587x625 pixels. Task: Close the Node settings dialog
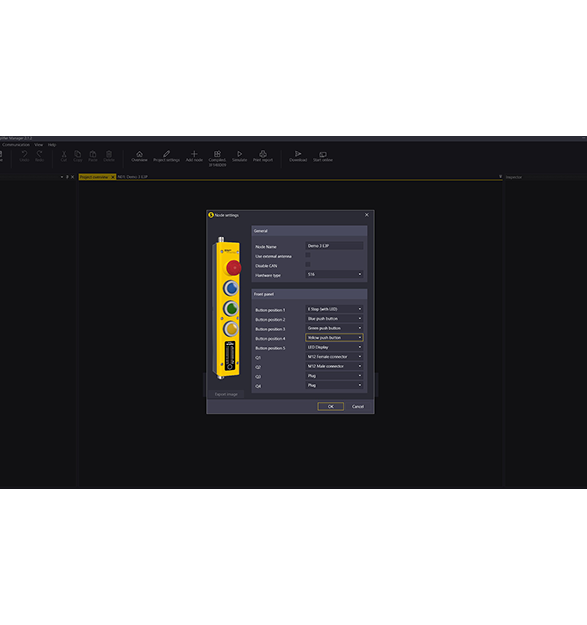pos(367,215)
